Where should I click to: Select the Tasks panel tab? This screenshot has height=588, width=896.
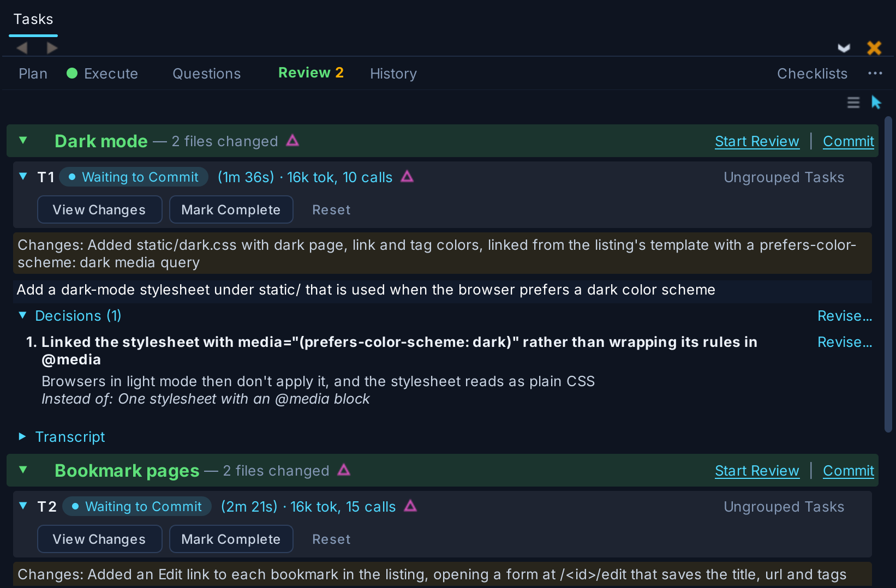pyautogui.click(x=33, y=20)
